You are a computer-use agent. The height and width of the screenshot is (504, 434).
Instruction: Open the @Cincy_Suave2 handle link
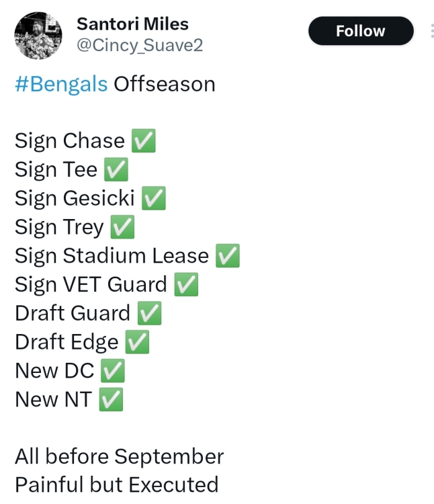pyautogui.click(x=140, y=45)
